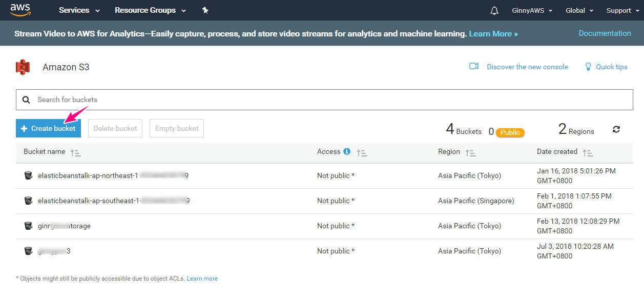Click the Region column header
The height and width of the screenshot is (296, 644).
[x=449, y=151]
